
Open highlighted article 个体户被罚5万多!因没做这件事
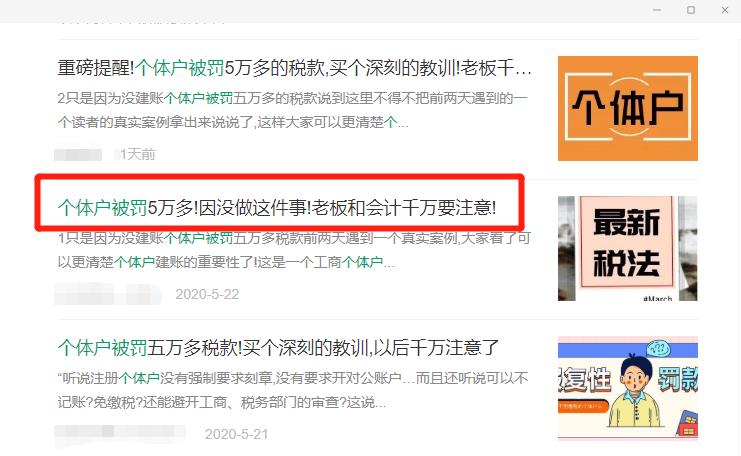point(277,207)
